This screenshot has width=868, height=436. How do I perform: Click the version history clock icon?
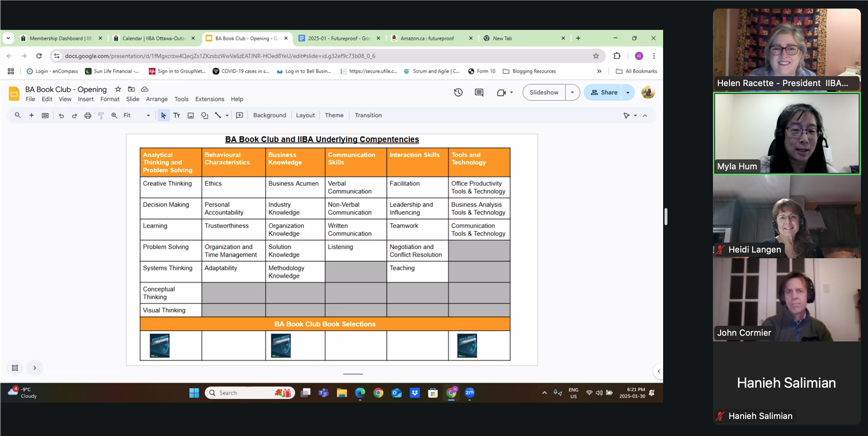458,93
